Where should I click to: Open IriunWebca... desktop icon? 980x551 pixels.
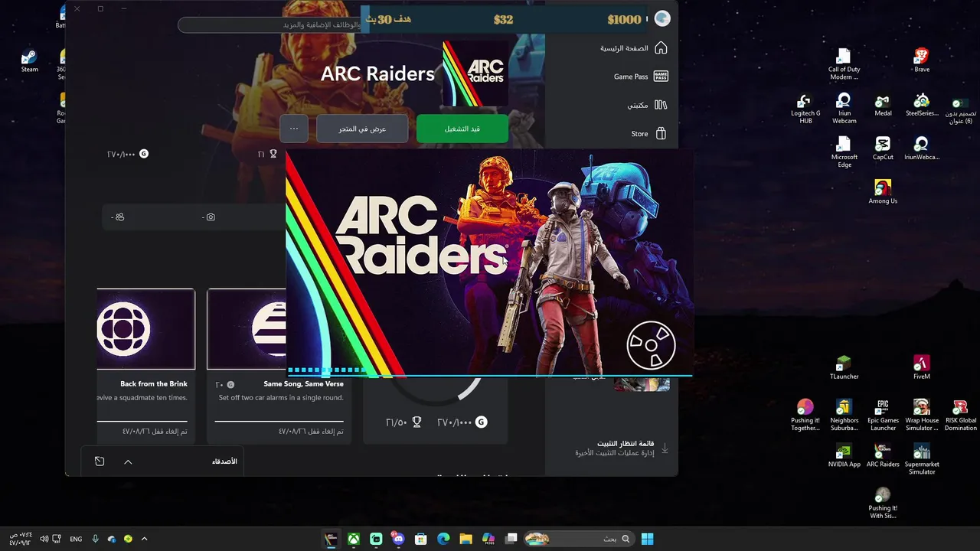point(922,148)
